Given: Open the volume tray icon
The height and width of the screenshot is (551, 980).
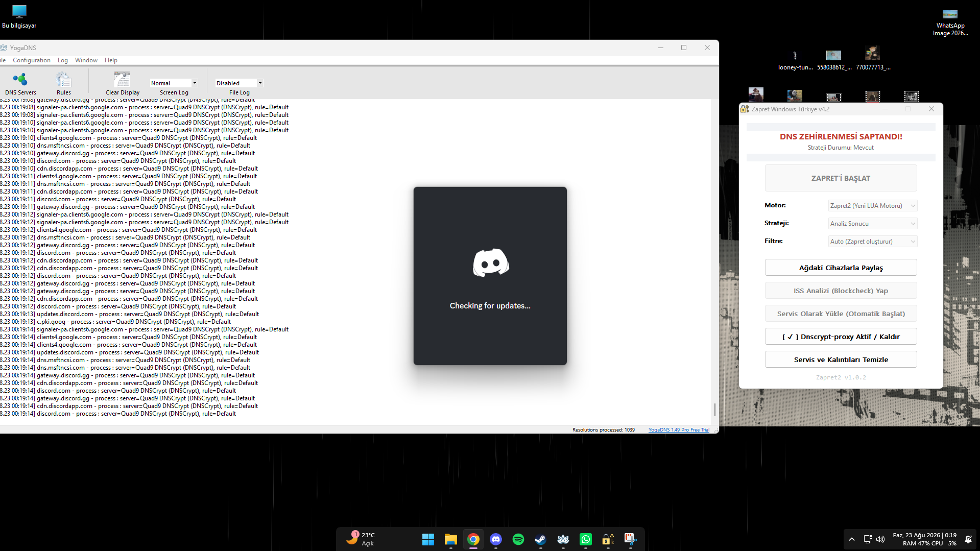Looking at the screenshot, I should tap(880, 539).
